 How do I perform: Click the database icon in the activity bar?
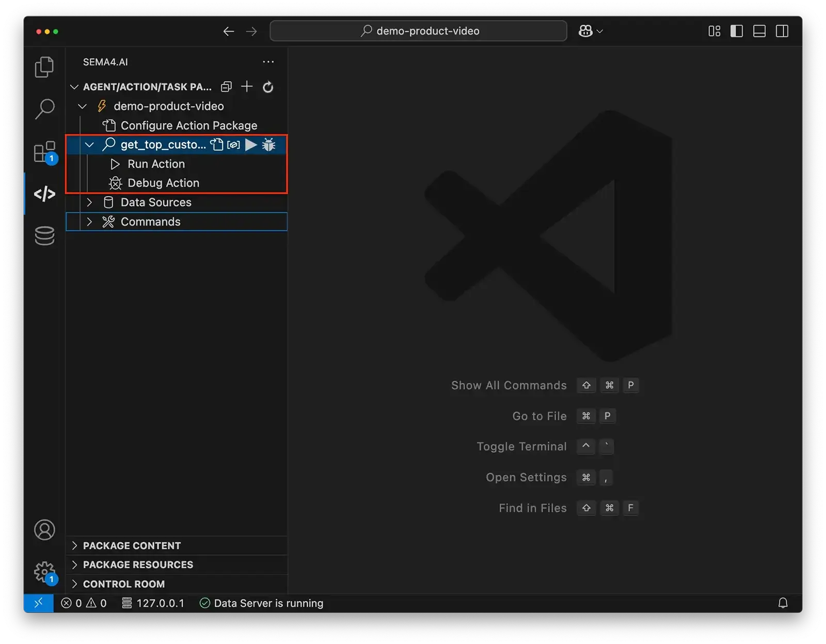pos(44,235)
